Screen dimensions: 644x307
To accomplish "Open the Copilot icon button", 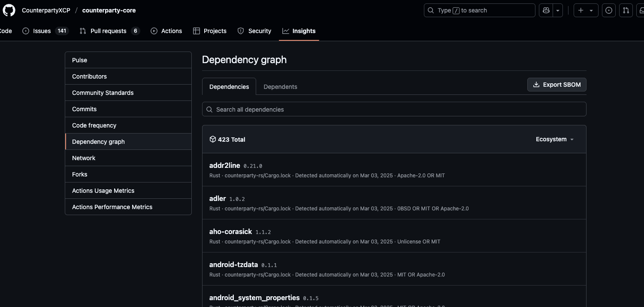I will [546, 10].
